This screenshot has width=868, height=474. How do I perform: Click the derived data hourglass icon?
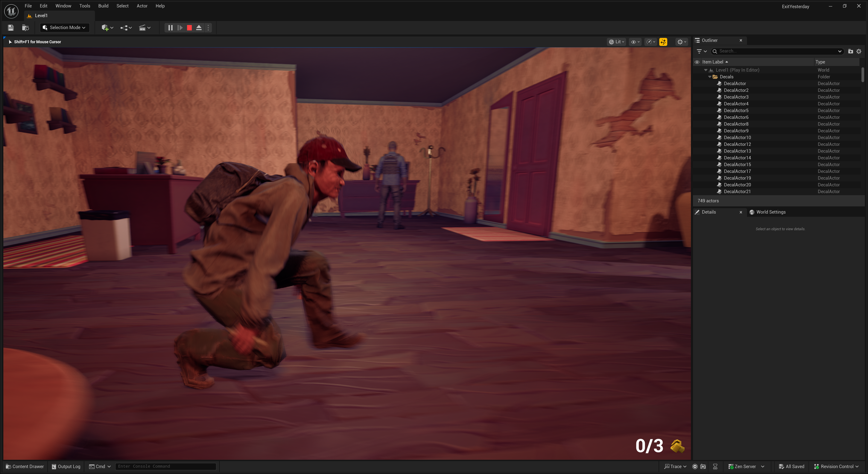(x=715, y=466)
